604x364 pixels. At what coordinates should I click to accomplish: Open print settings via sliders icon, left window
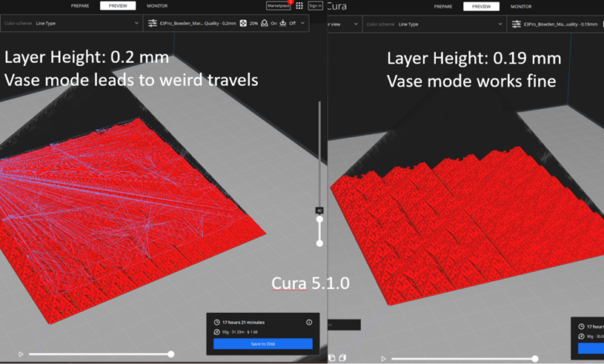tap(153, 23)
